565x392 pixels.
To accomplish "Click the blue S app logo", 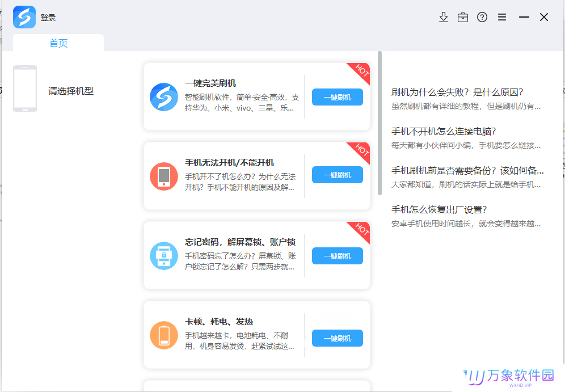I will tap(24, 17).
